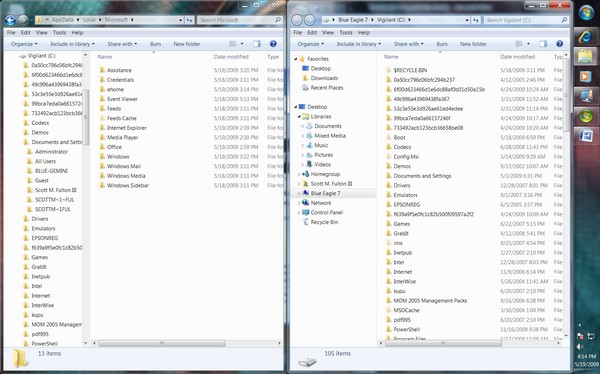Launch Windows Media Player from the taskbar

coord(585,77)
